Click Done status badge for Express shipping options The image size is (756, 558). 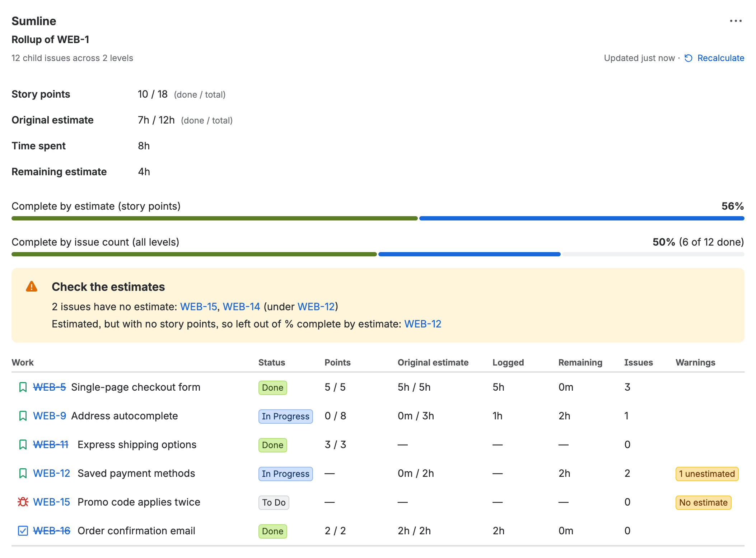coord(273,445)
